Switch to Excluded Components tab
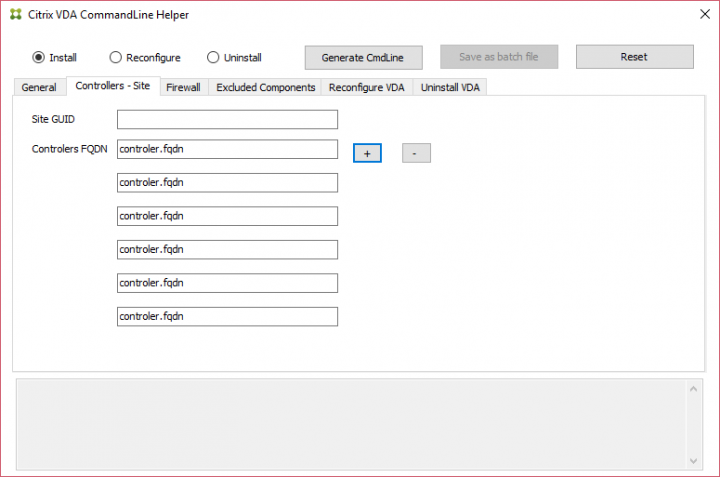 pyautogui.click(x=266, y=87)
